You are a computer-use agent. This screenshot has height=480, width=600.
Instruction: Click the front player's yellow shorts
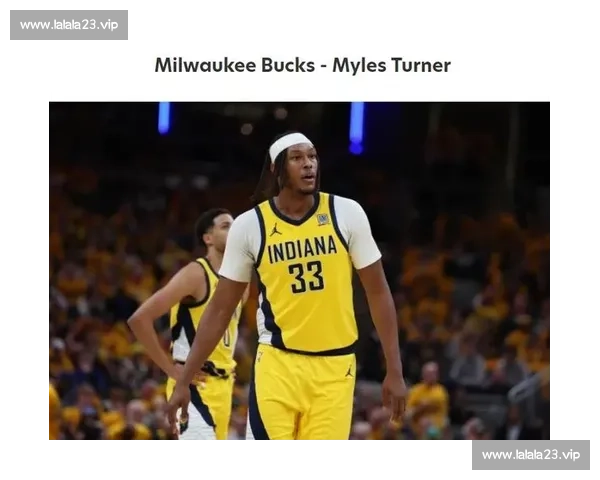[300, 395]
